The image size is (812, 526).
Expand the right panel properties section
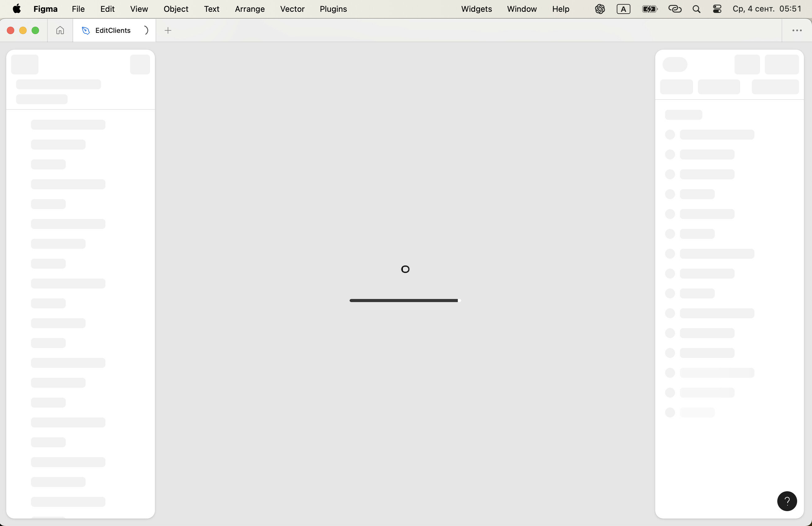tap(683, 115)
